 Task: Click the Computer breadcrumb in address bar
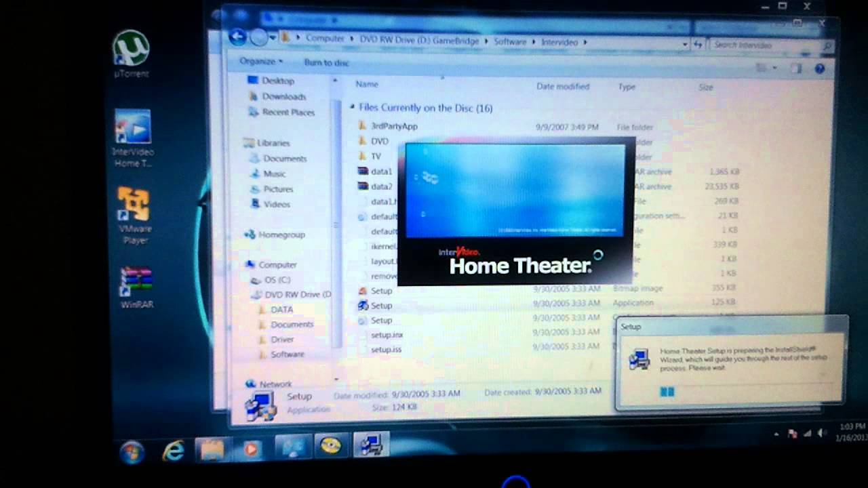[x=325, y=39]
